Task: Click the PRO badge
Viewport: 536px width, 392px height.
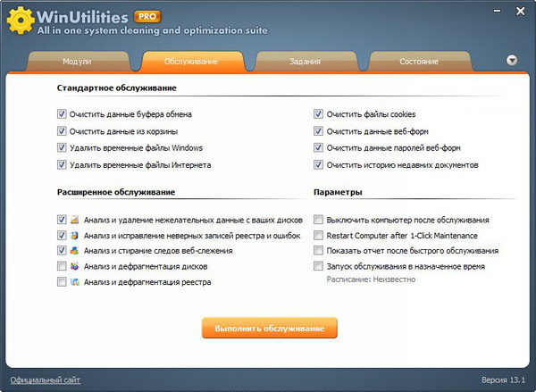Action: [147, 16]
